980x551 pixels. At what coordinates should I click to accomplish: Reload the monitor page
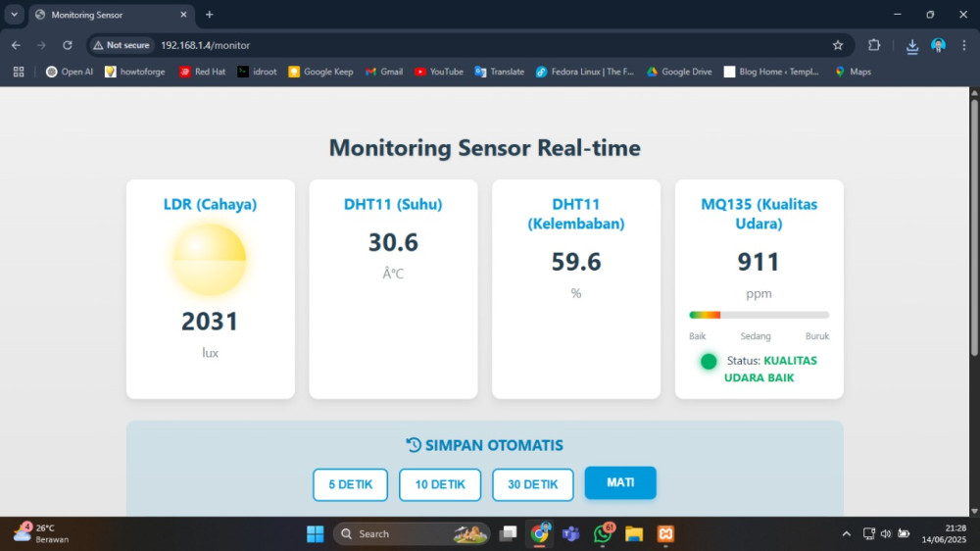[x=68, y=45]
